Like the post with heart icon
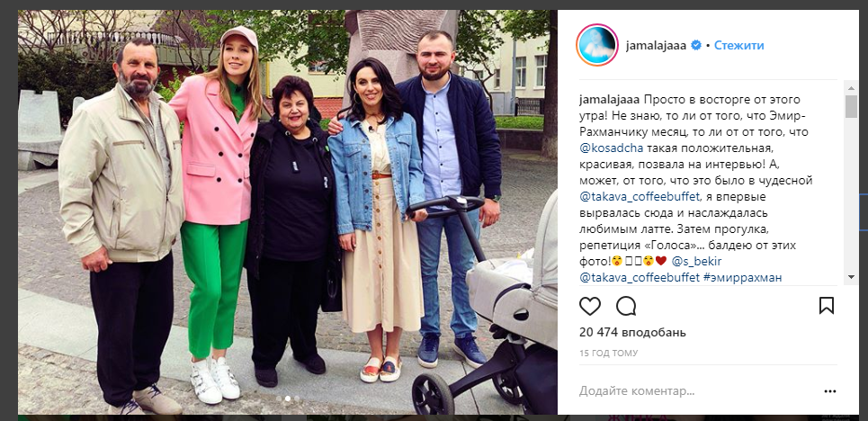Image resolution: width=868 pixels, height=421 pixels. [x=590, y=306]
